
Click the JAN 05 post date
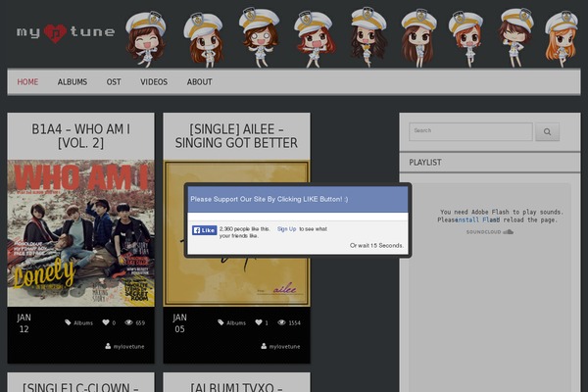pos(179,323)
